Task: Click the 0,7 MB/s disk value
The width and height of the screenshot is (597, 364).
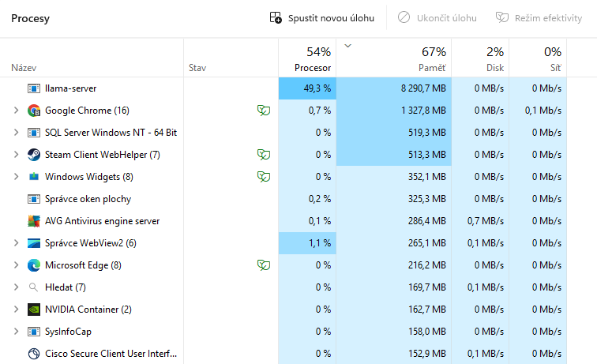Action: [x=486, y=221]
